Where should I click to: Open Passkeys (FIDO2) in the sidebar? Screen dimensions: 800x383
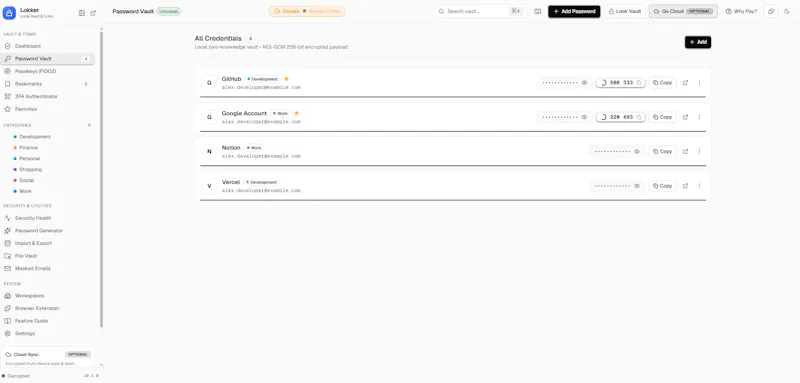(x=47, y=71)
